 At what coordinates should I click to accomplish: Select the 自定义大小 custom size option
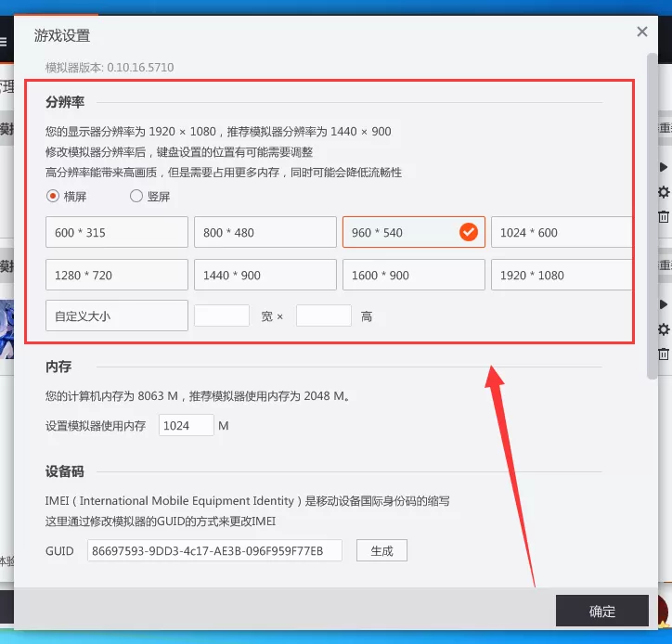pos(117,316)
